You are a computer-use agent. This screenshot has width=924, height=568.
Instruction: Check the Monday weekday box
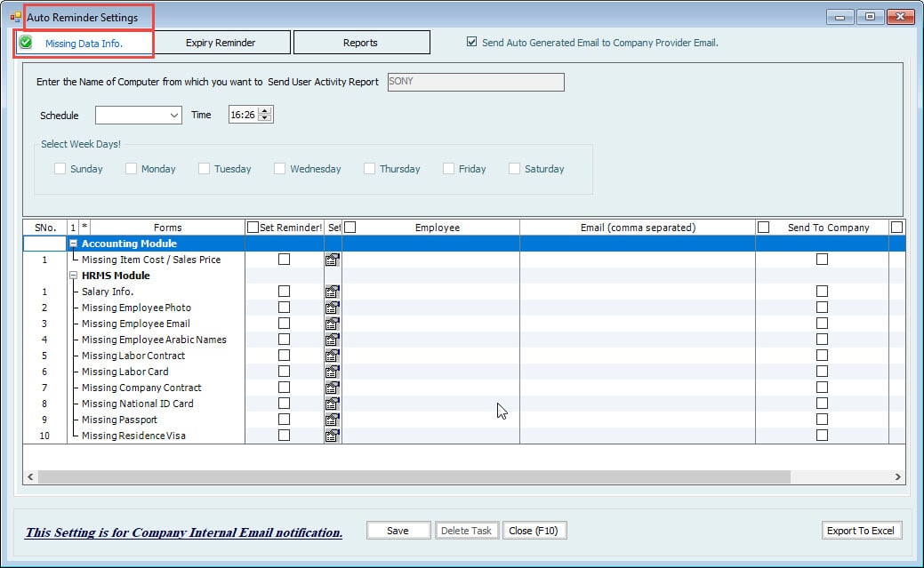click(x=131, y=169)
